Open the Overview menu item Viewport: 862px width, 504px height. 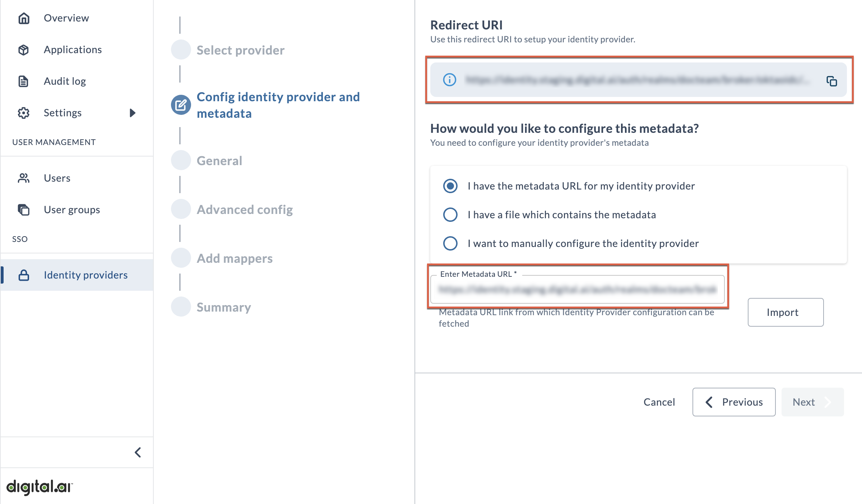tap(77, 18)
